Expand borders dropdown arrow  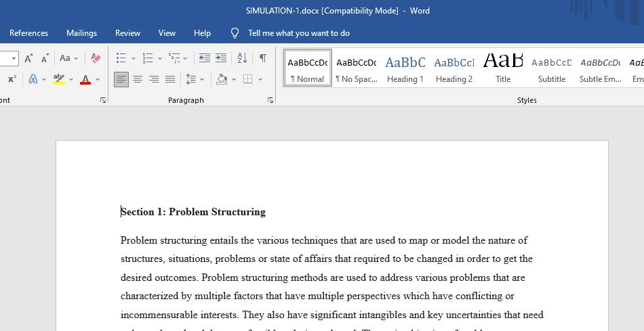(x=260, y=80)
